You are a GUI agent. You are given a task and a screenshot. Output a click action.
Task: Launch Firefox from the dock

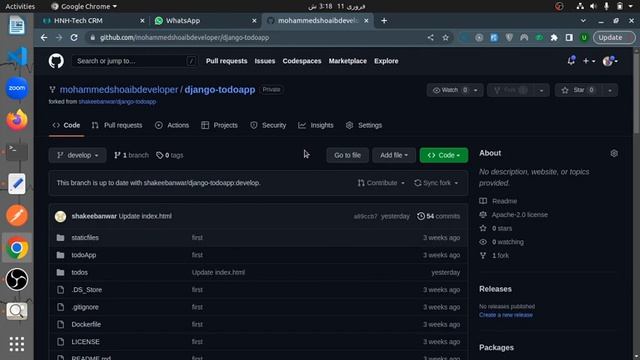(17, 120)
